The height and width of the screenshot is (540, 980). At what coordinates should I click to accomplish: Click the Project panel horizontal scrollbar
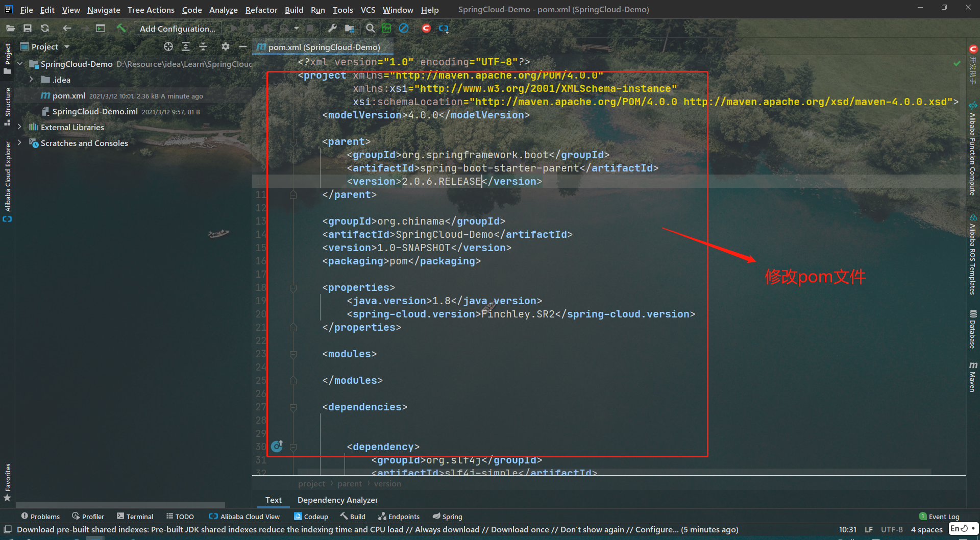point(120,505)
